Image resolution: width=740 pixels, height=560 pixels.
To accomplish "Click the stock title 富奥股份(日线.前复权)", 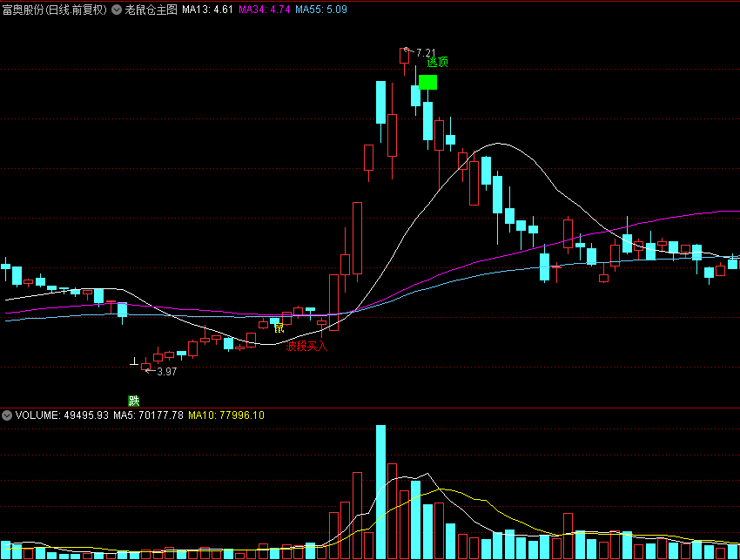I will [x=55, y=10].
